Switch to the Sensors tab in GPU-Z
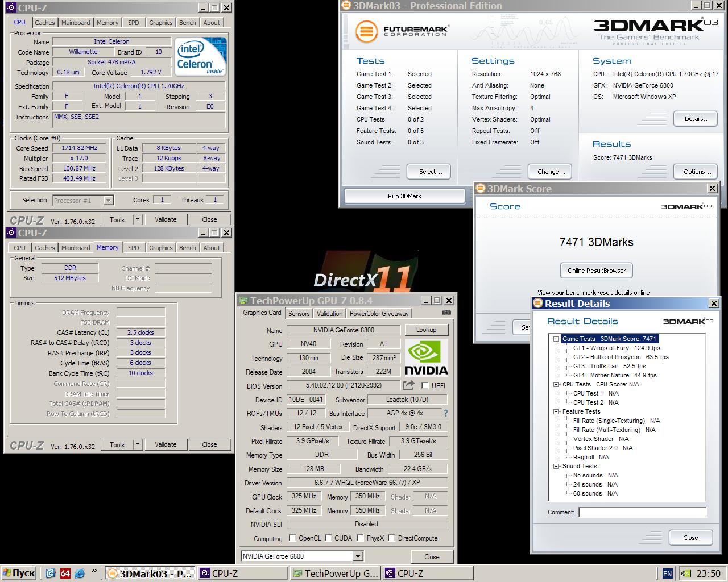 pyautogui.click(x=299, y=314)
